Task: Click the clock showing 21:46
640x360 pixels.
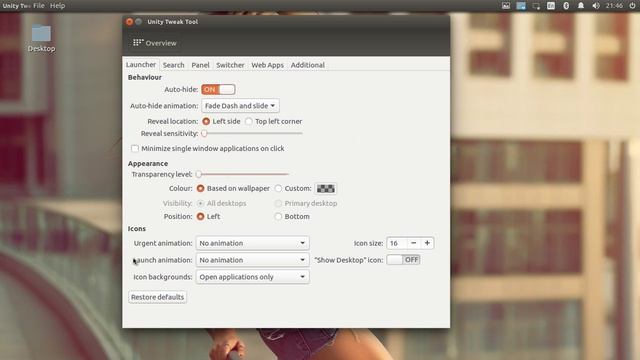Action: [x=614, y=6]
